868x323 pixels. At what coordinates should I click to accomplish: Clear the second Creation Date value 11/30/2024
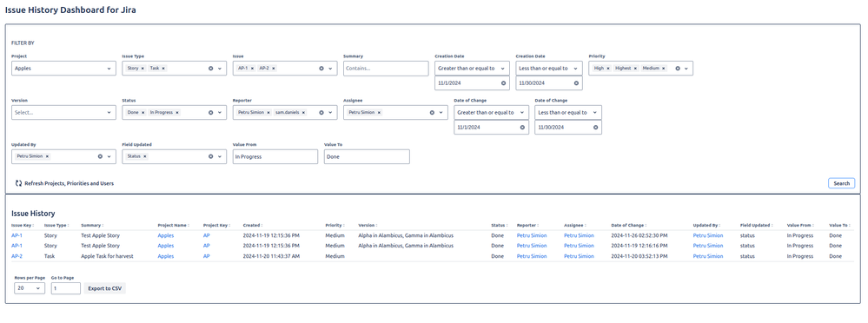coord(576,83)
